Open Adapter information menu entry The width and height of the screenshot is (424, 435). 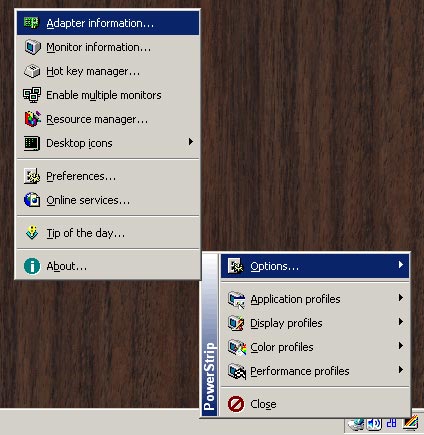coord(108,23)
